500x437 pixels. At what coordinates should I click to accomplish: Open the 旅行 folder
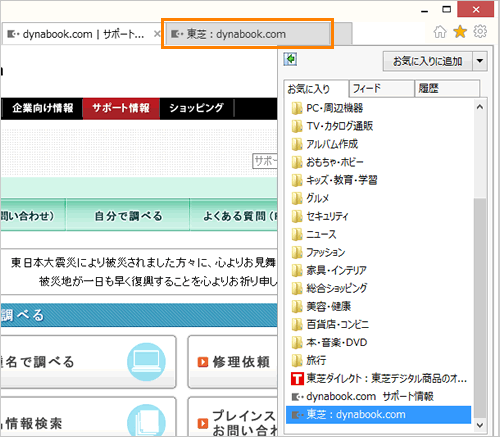click(x=309, y=360)
